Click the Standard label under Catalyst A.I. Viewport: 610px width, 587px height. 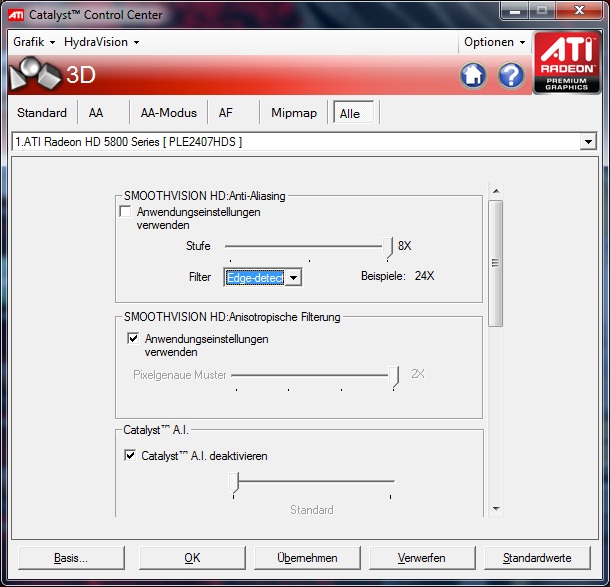(x=312, y=510)
